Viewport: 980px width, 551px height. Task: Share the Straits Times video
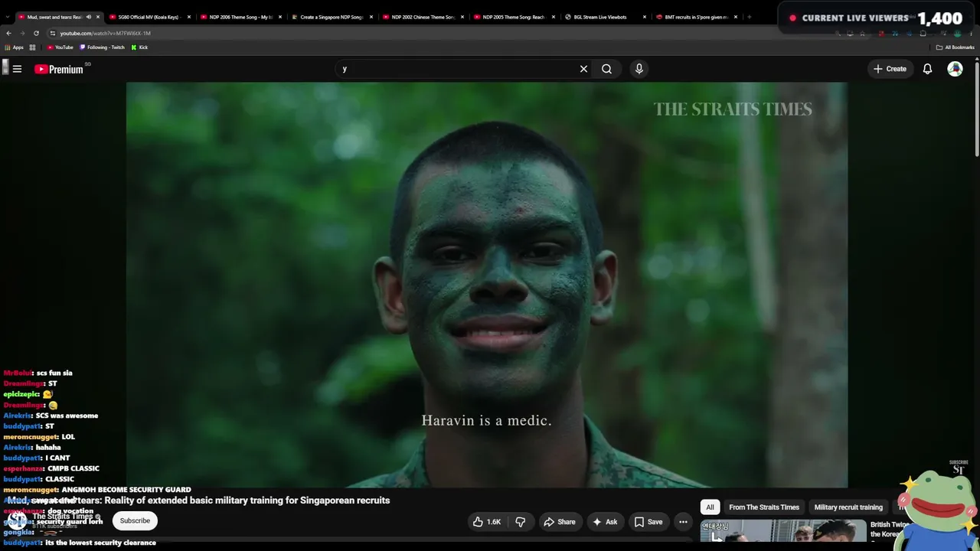[x=559, y=522]
